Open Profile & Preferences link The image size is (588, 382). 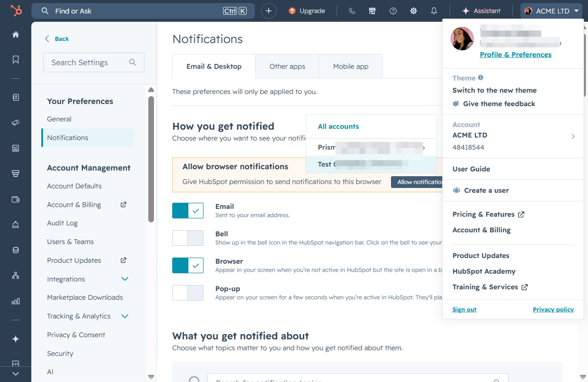[x=515, y=54]
